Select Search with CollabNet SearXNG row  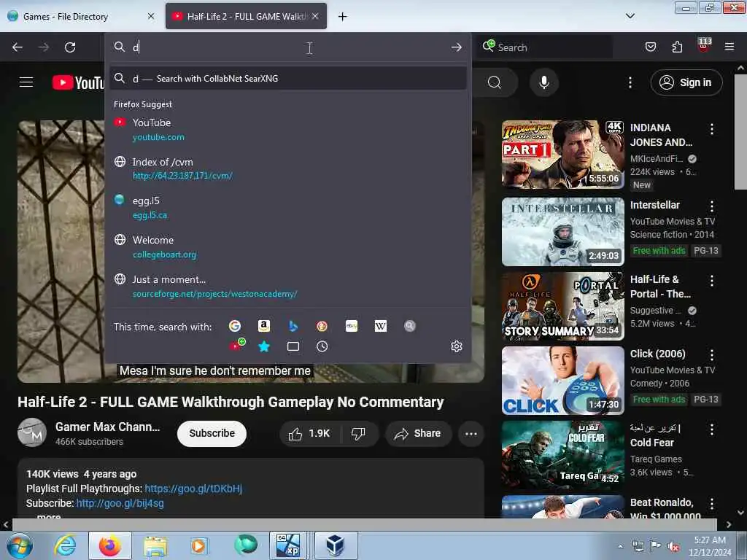point(288,79)
